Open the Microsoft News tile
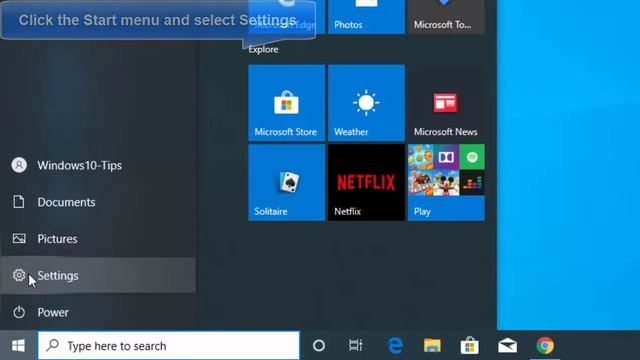 446,102
